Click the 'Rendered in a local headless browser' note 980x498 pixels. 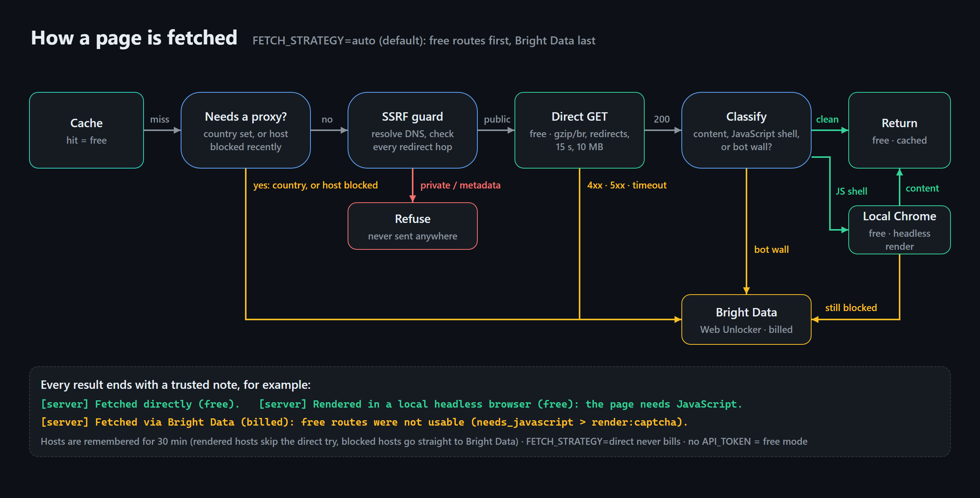pyautogui.click(x=501, y=404)
